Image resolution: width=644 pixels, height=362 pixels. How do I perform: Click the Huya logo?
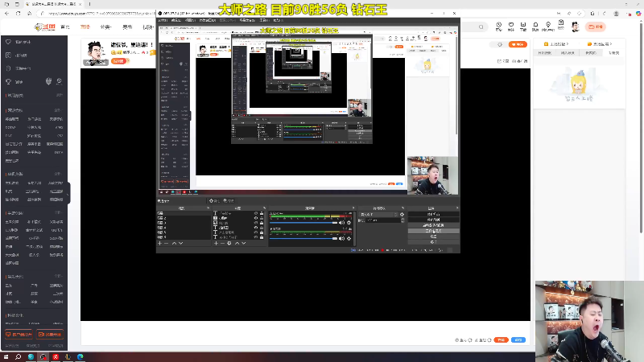[x=45, y=27]
